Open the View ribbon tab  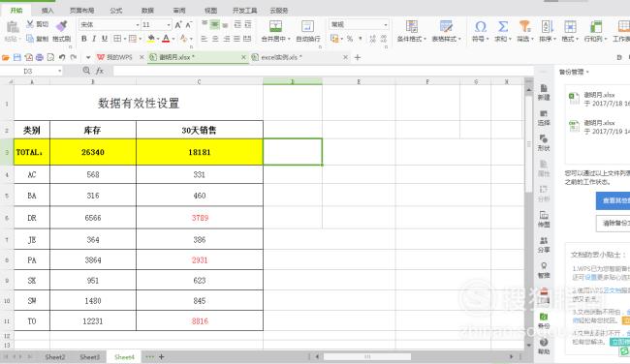pos(211,11)
